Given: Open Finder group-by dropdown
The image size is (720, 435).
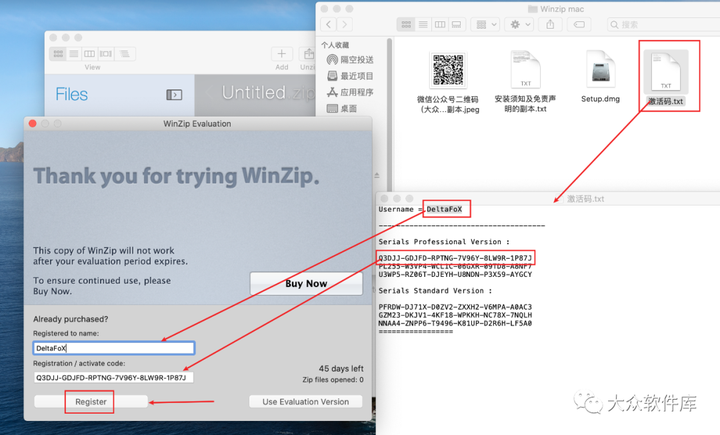Looking at the screenshot, I should pos(486,24).
